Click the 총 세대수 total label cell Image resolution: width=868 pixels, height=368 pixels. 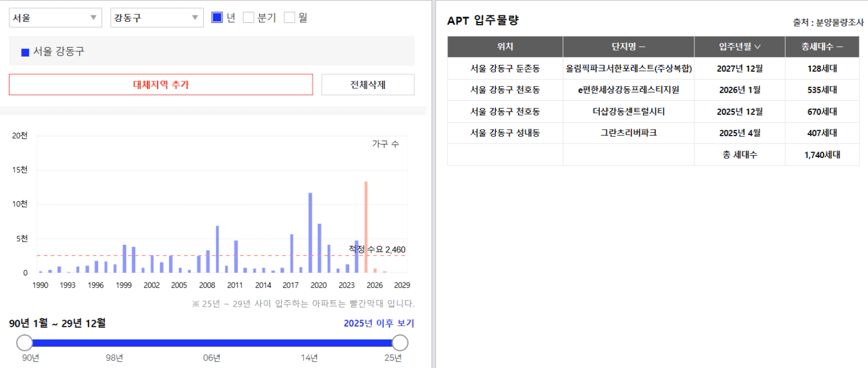point(740,155)
